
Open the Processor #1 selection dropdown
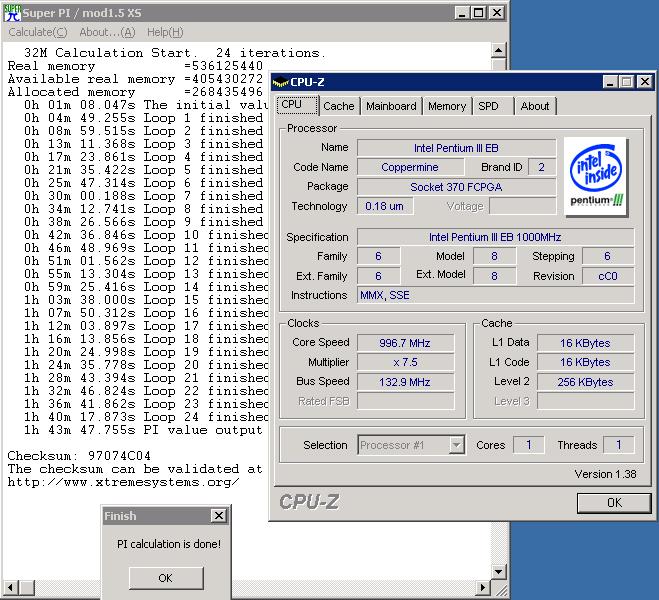456,445
